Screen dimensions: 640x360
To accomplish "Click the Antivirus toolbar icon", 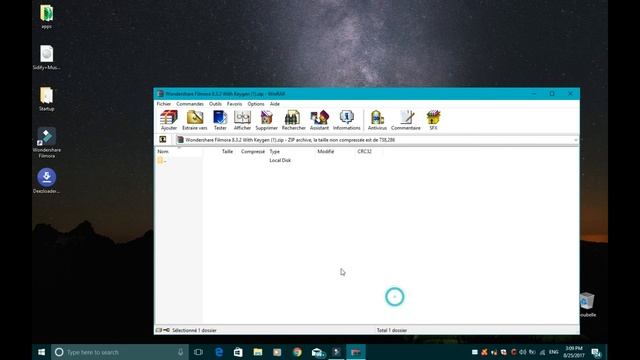I will click(x=377, y=120).
